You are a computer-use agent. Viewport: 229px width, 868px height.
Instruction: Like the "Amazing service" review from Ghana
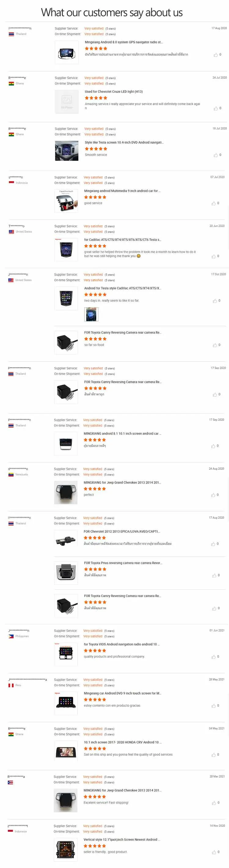pyautogui.click(x=216, y=108)
